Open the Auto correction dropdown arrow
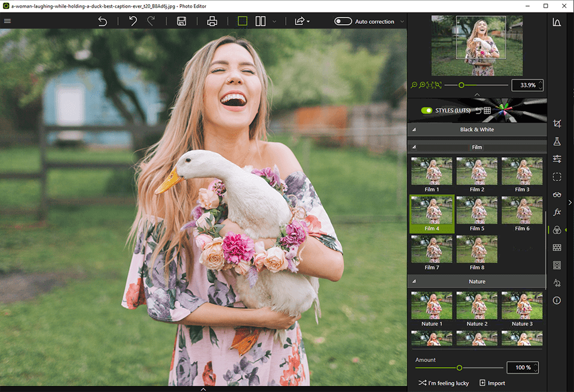The width and height of the screenshot is (574, 392). 402,22
